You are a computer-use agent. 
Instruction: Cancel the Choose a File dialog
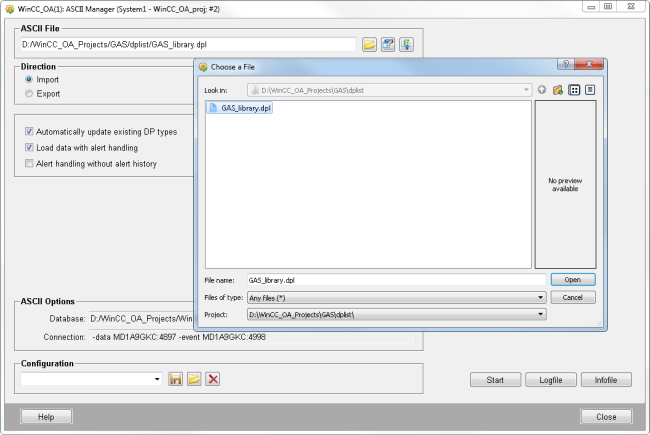573,297
